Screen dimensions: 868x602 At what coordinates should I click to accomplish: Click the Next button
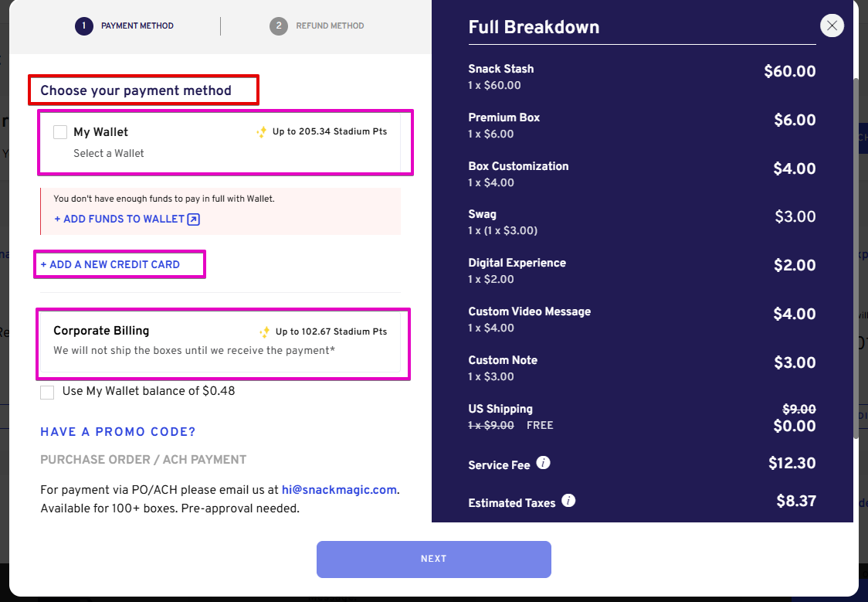click(x=433, y=559)
